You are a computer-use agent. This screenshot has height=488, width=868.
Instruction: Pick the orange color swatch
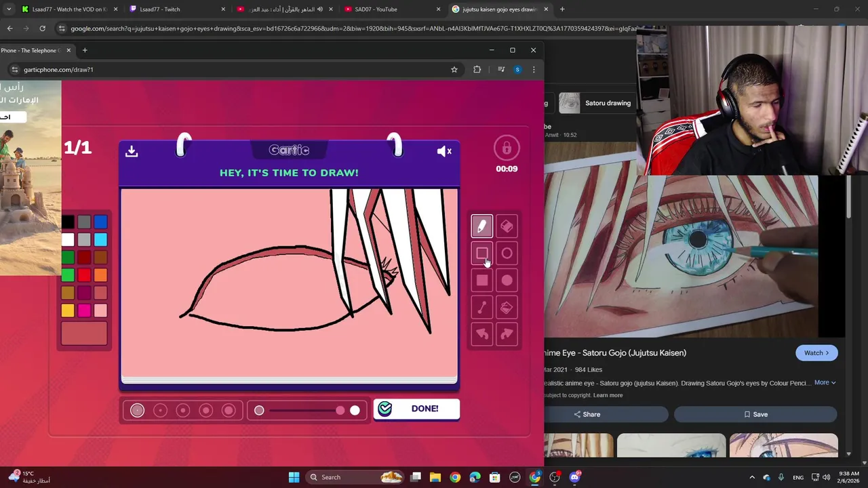[x=100, y=275]
